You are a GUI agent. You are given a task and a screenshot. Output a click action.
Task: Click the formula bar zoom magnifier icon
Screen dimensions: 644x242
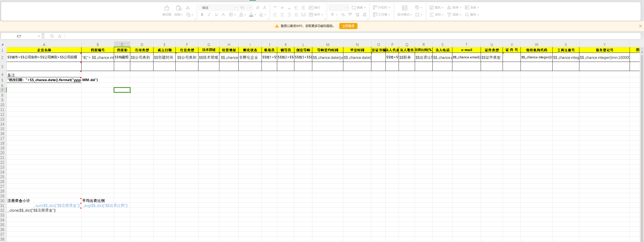click(x=52, y=36)
